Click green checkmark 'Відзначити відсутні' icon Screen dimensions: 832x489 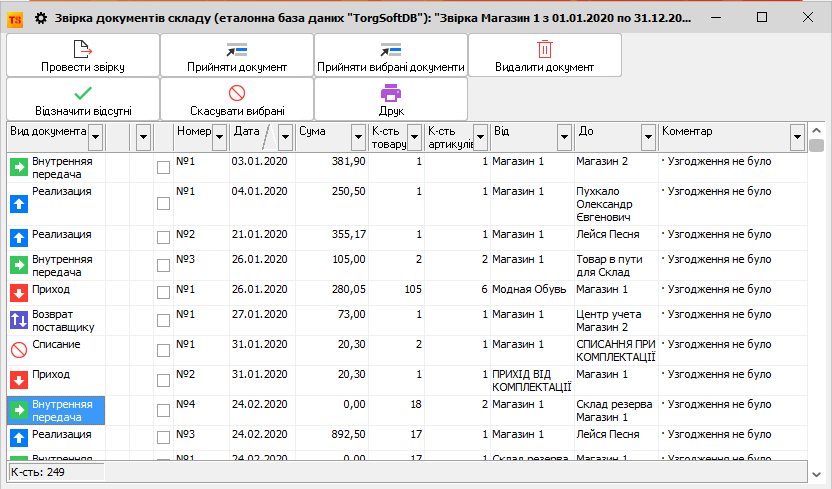click(x=83, y=93)
